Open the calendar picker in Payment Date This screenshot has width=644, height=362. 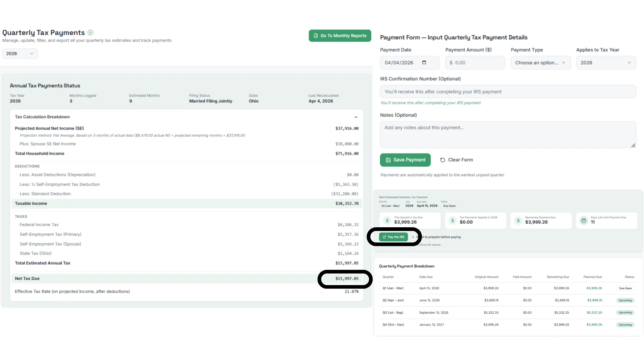pos(424,63)
